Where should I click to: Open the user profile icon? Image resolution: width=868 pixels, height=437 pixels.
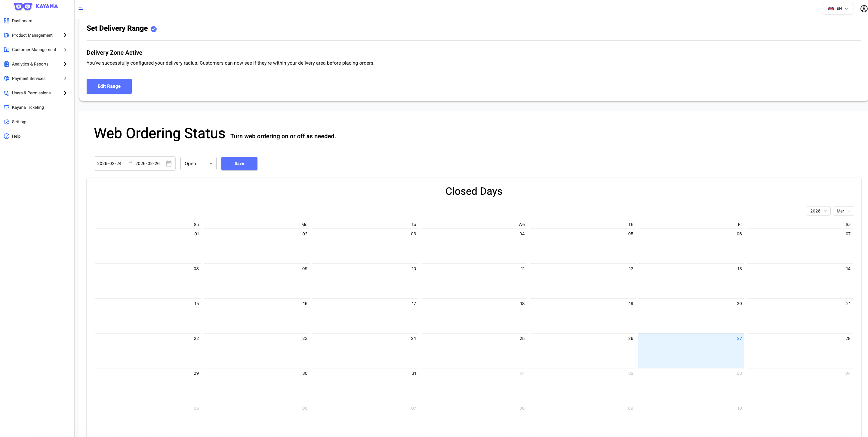(863, 9)
